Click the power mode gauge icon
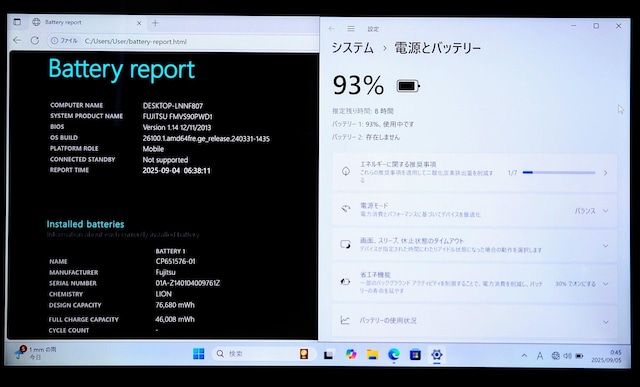 pyautogui.click(x=346, y=209)
